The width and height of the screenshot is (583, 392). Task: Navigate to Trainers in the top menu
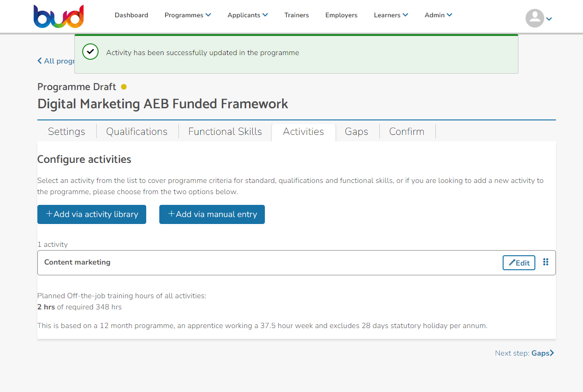[297, 15]
